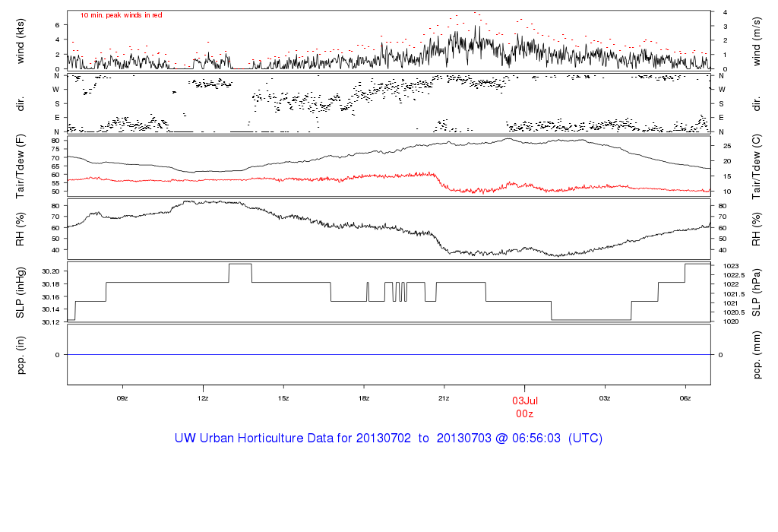
Task: Click the 'wind (m/s)' axis title
Action: [756, 42]
